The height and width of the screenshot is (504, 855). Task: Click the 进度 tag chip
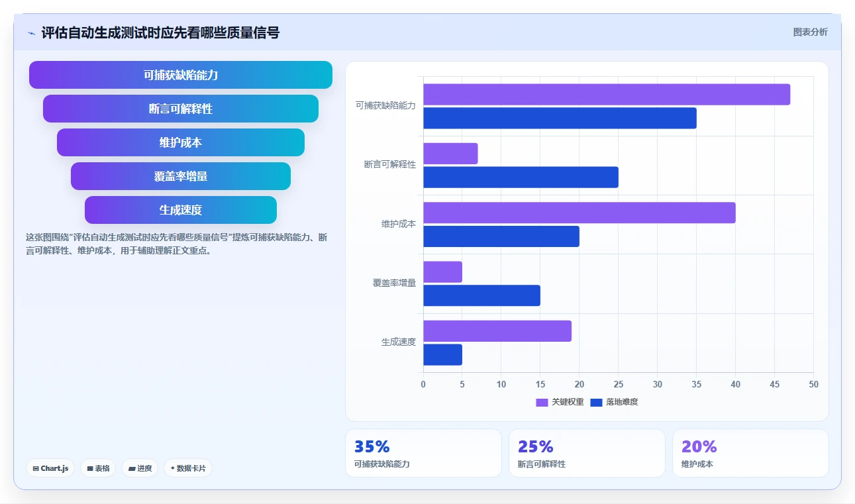tap(140, 468)
